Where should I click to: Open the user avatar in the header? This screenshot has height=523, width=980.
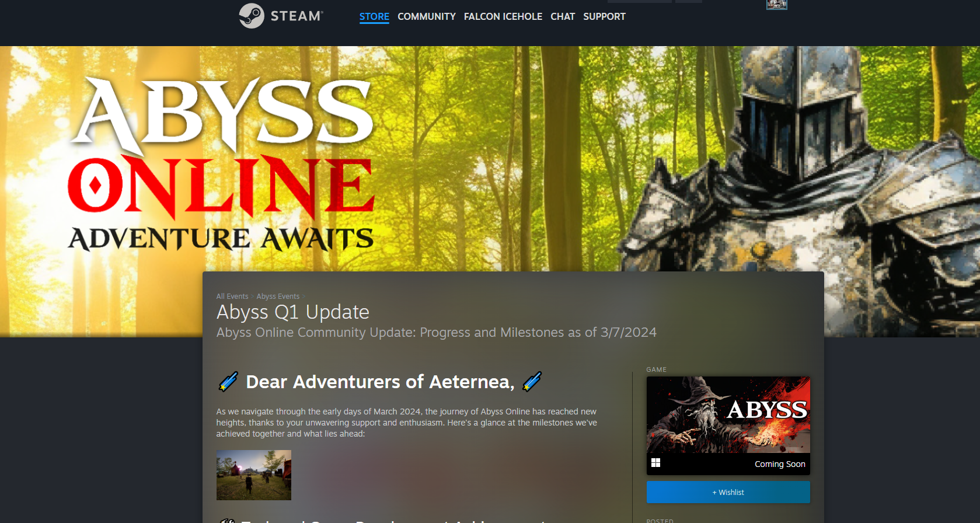coord(776,5)
